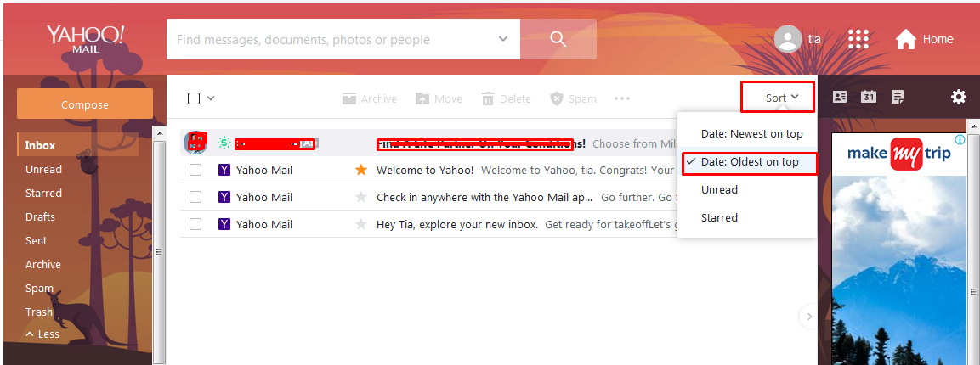Open the Drafts folder
The height and width of the screenshot is (365, 980).
pos(40,216)
